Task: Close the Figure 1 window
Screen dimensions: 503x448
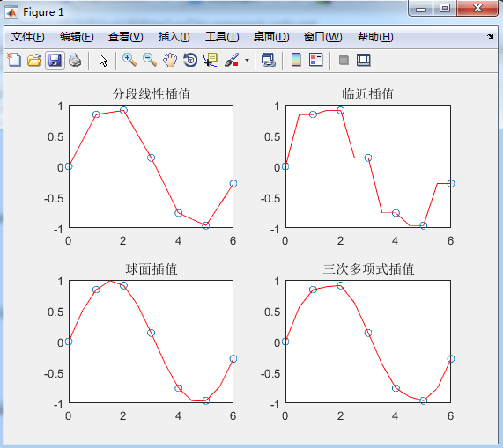Action: pos(477,8)
